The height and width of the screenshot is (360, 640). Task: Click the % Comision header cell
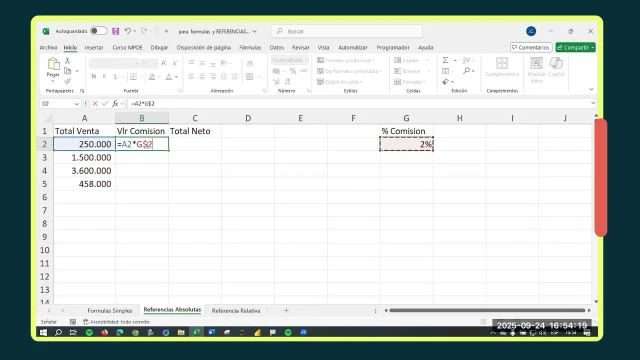pos(406,131)
